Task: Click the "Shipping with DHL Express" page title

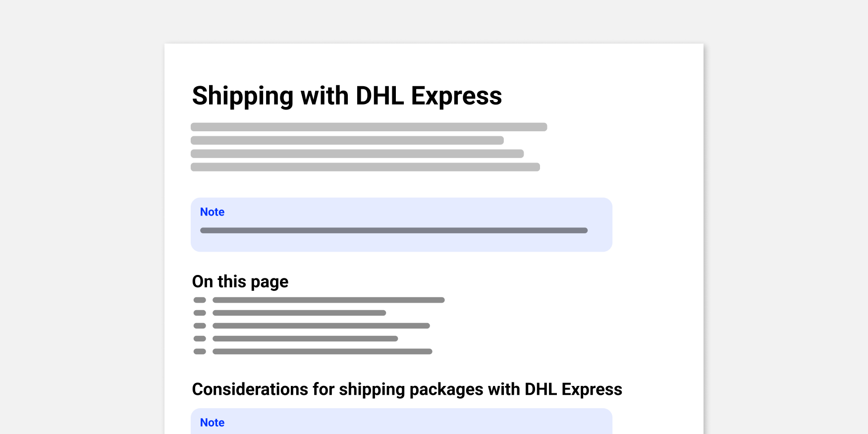Action: coord(347,96)
